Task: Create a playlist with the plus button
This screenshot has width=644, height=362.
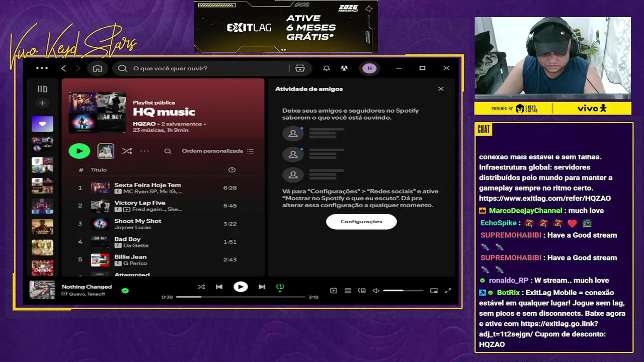Action: [42, 103]
